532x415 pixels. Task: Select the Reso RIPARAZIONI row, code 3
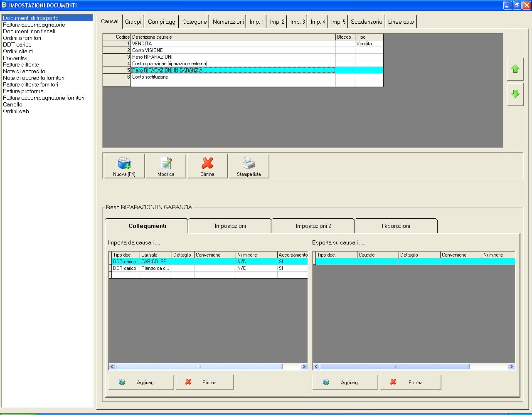243,57
